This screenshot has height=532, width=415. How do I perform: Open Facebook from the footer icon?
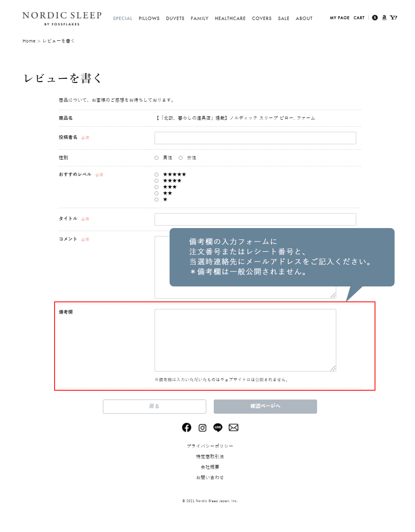[x=186, y=427]
